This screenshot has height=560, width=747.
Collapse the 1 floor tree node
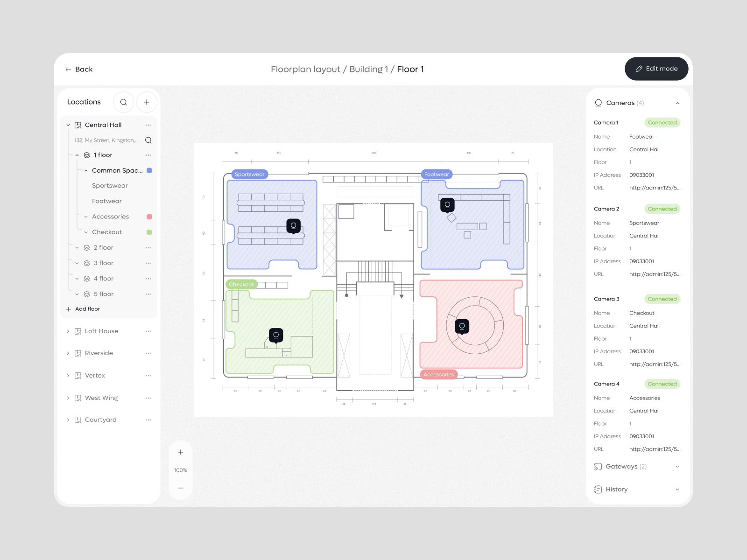click(77, 155)
